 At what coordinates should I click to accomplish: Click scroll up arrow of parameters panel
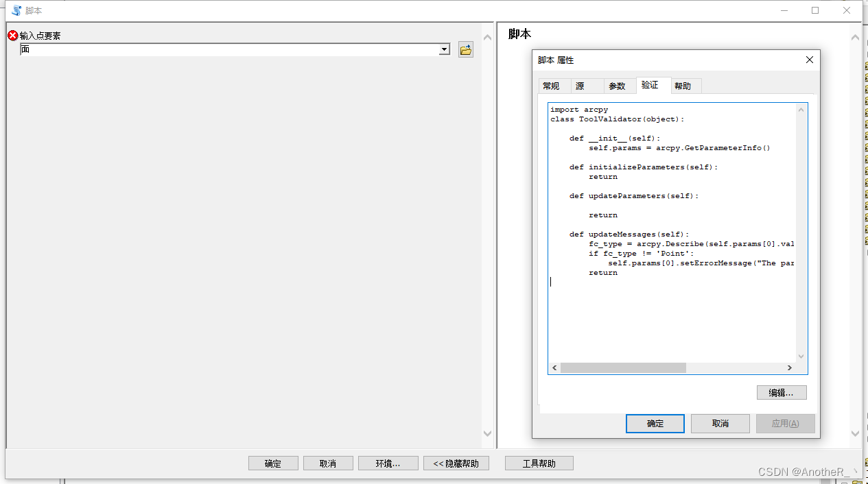[488, 37]
